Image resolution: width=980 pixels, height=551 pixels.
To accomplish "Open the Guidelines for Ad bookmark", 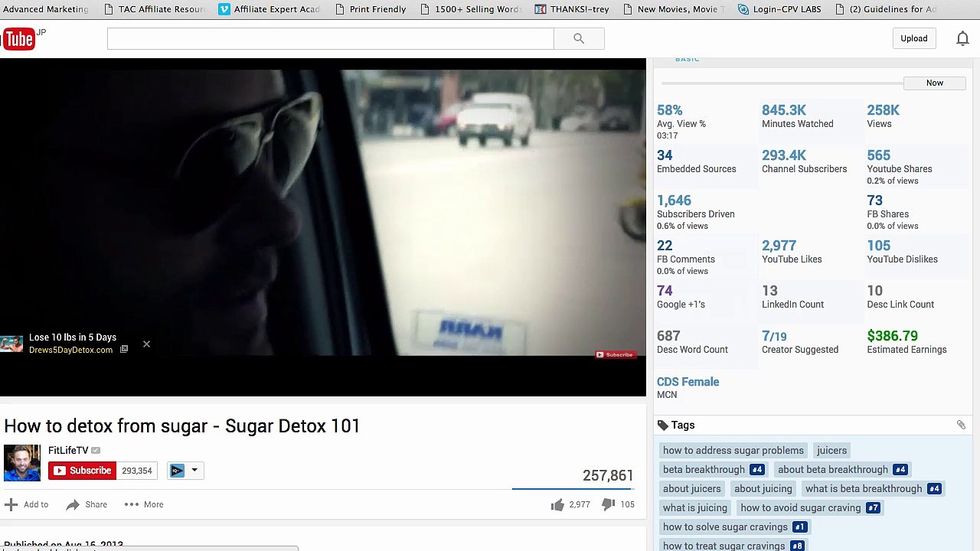I will pyautogui.click(x=887, y=9).
